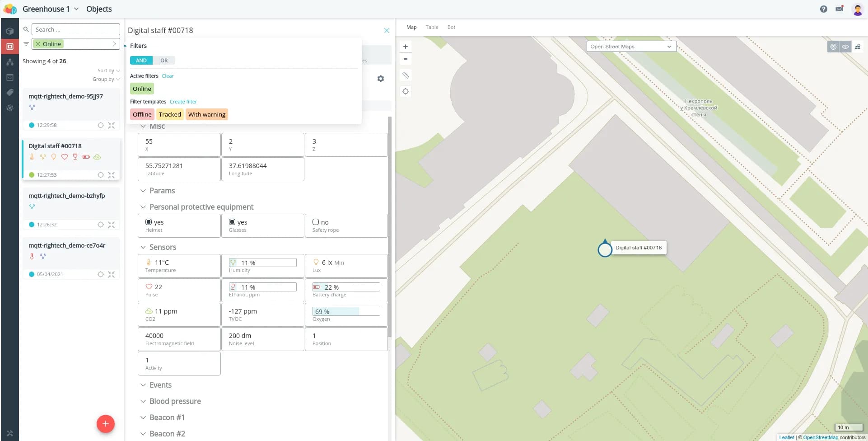This screenshot has height=441, width=868.
Task: Apply the With warning filter template
Action: pos(206,114)
